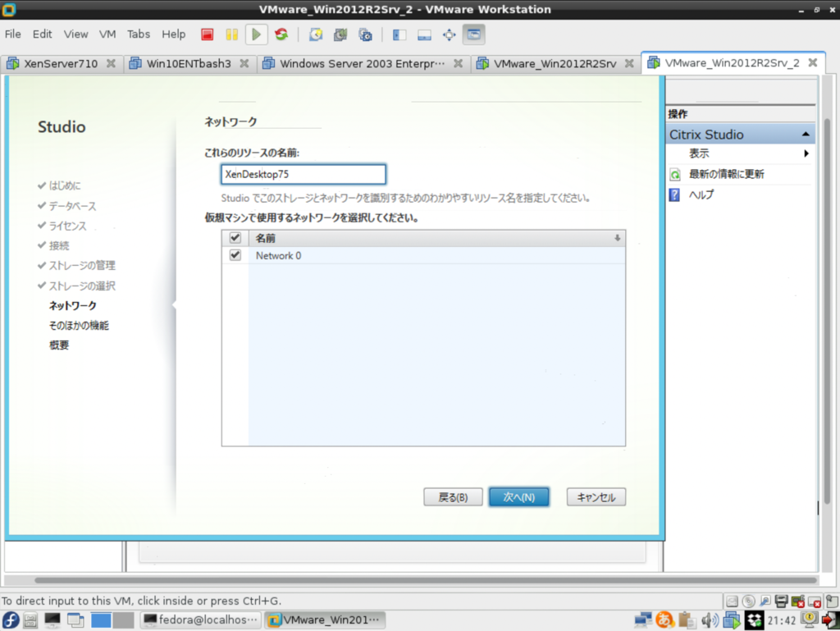Click the ヘルプ help action
Viewport: 840px width, 631px height.
pyautogui.click(x=701, y=195)
